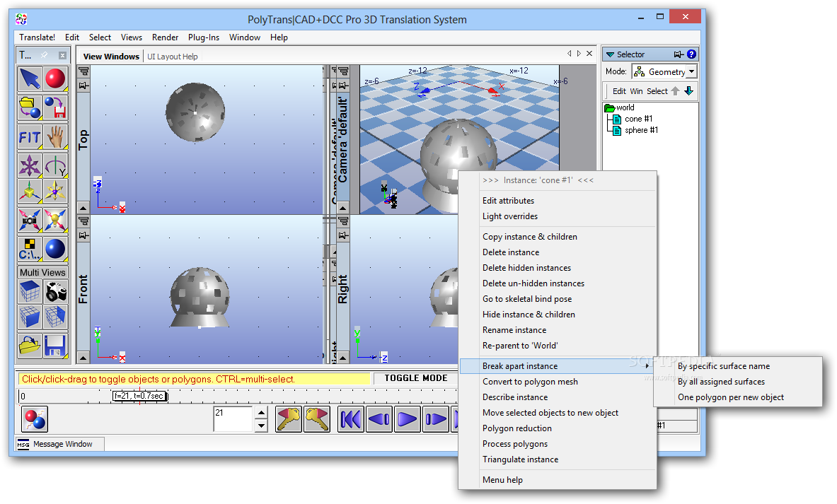Click the tab scroll left arrow
The height and width of the screenshot is (504, 837).
(x=569, y=53)
